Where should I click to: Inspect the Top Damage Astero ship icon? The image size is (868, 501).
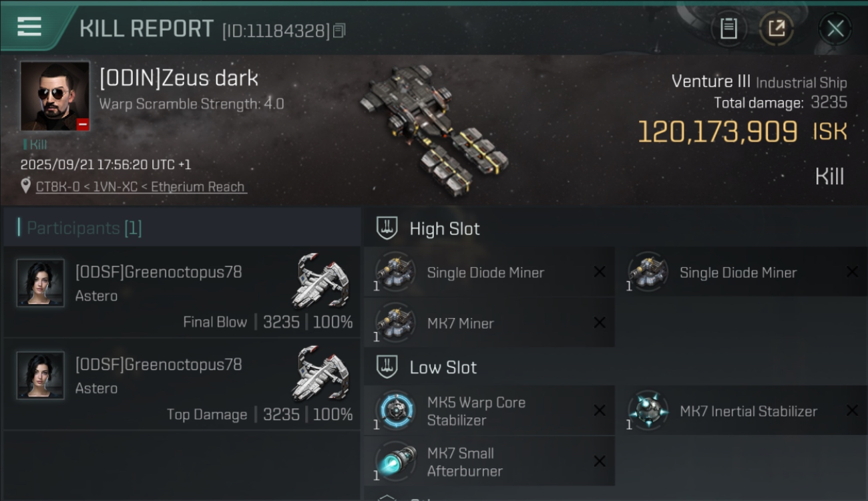(x=321, y=372)
